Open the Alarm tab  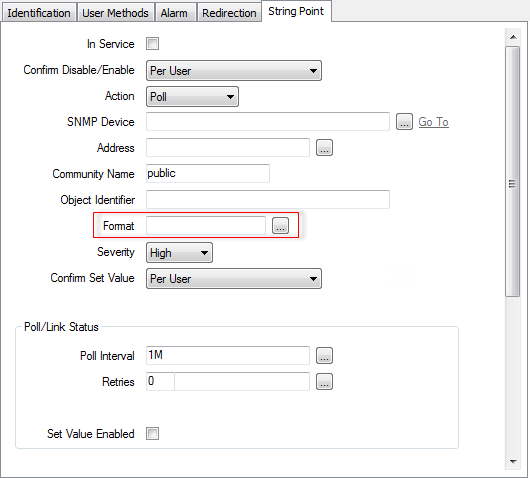(174, 13)
